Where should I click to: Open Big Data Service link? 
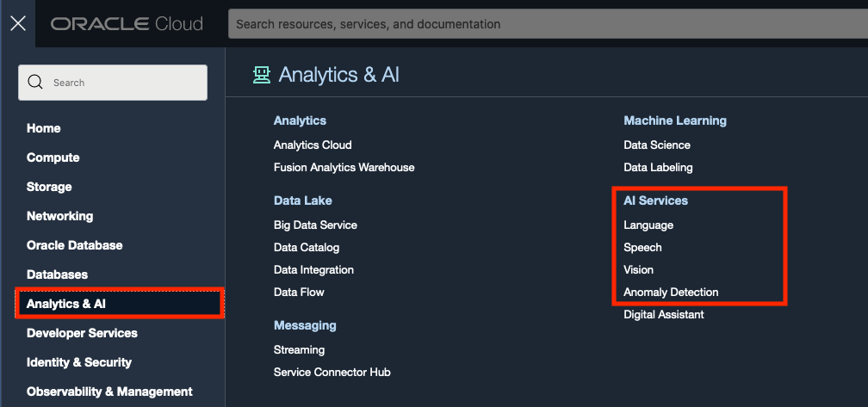315,225
